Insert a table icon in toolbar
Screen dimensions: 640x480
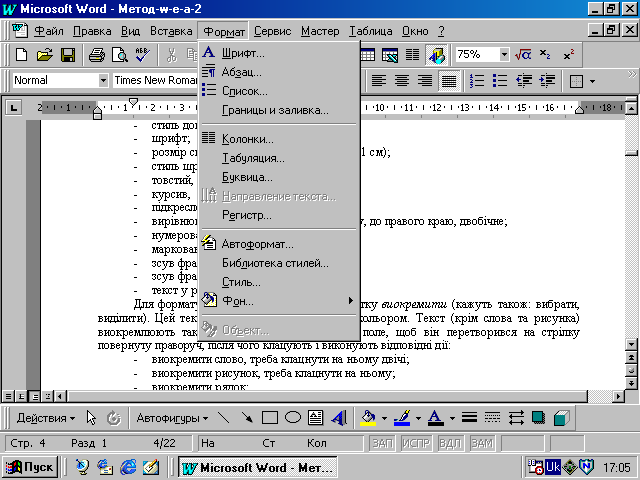[x=367, y=54]
